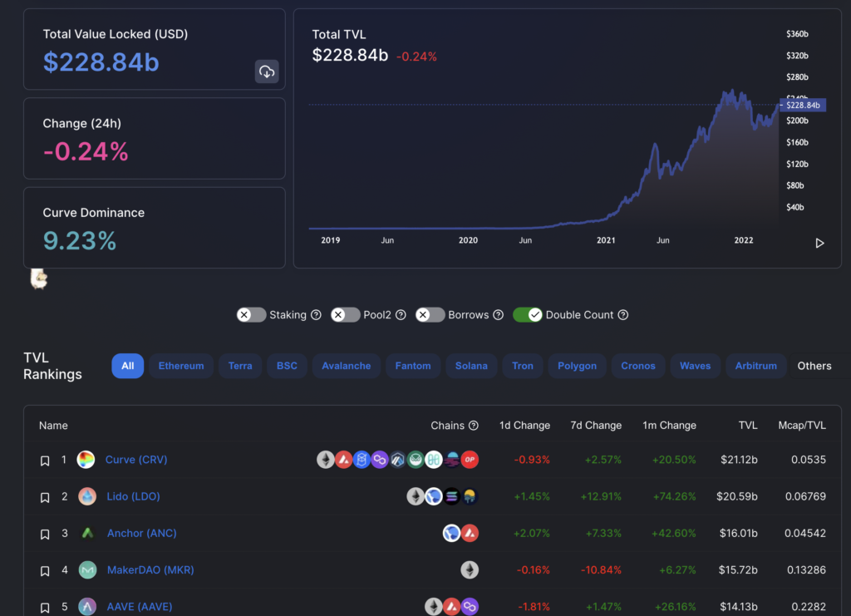Open the TVL data download icon

267,72
